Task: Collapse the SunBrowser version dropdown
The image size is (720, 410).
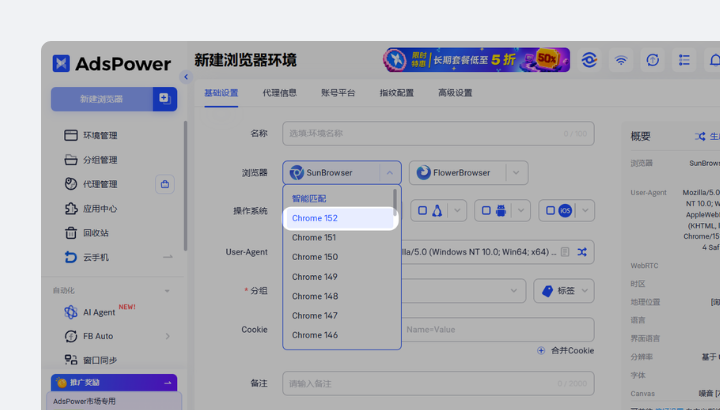Action: (390, 173)
